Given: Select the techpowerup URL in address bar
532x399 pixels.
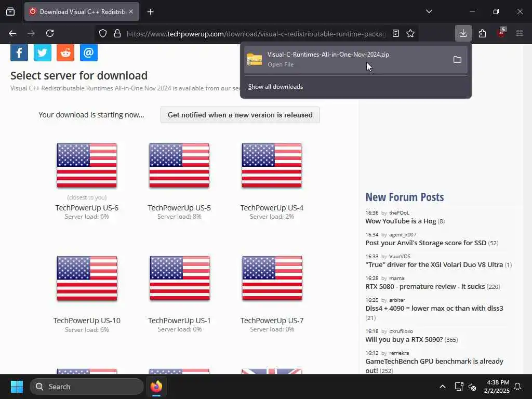Looking at the screenshot, I should 256,34.
